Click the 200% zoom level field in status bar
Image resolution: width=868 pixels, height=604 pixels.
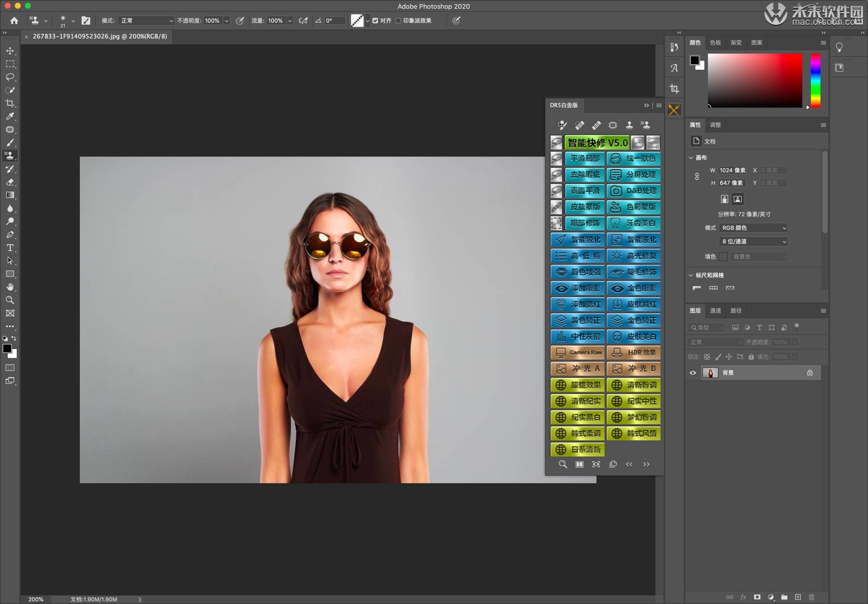click(x=36, y=599)
